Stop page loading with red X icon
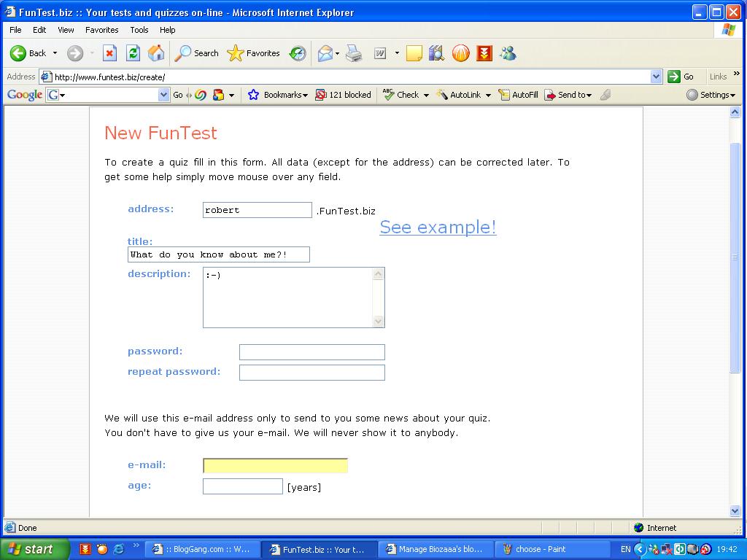The width and height of the screenshot is (747, 560). coord(109,53)
